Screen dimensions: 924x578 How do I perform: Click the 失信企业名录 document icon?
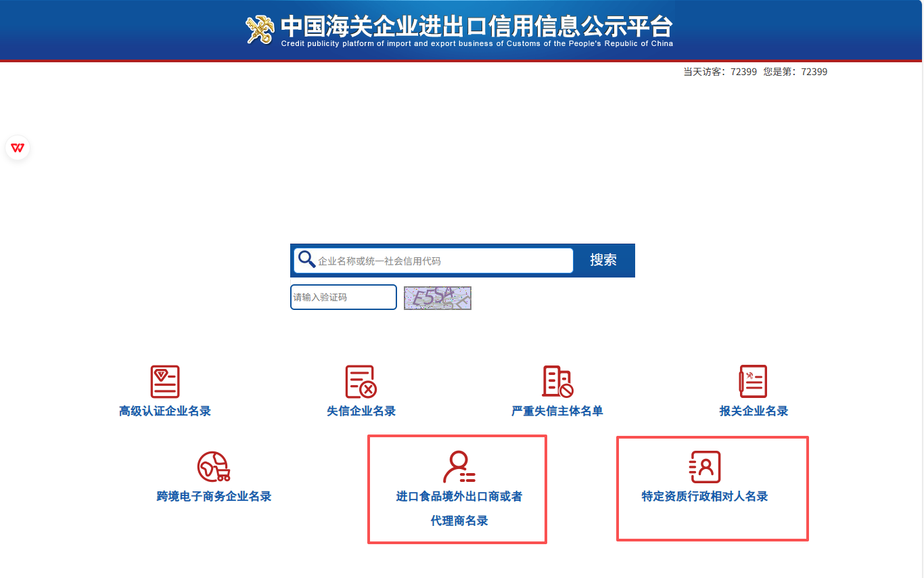pyautogui.click(x=361, y=382)
